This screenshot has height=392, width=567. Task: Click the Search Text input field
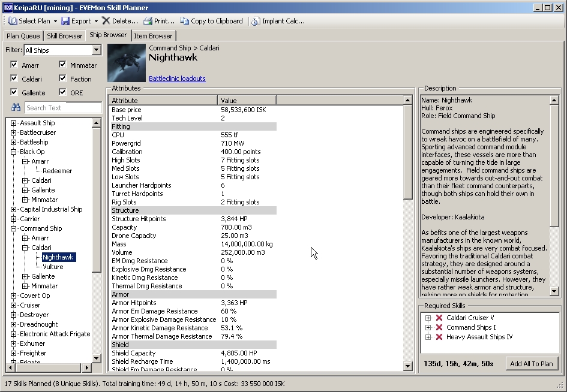[63, 108]
